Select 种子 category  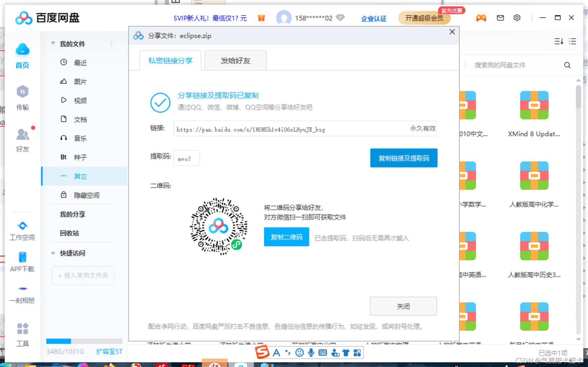pyautogui.click(x=84, y=157)
